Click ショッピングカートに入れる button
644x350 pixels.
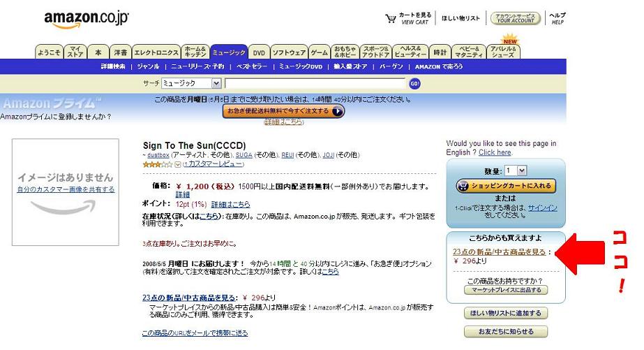[x=506, y=186]
